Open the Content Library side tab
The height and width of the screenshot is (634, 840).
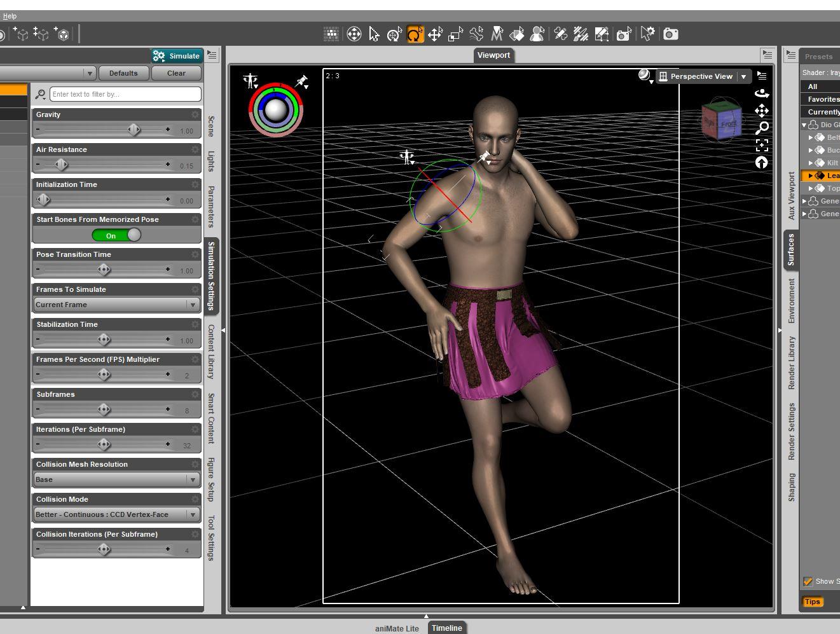pyautogui.click(x=211, y=352)
